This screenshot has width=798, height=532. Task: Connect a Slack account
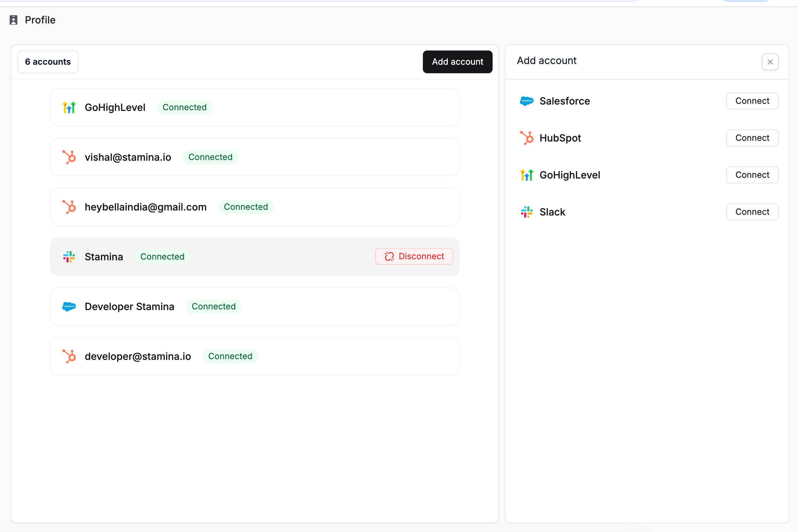coord(752,212)
